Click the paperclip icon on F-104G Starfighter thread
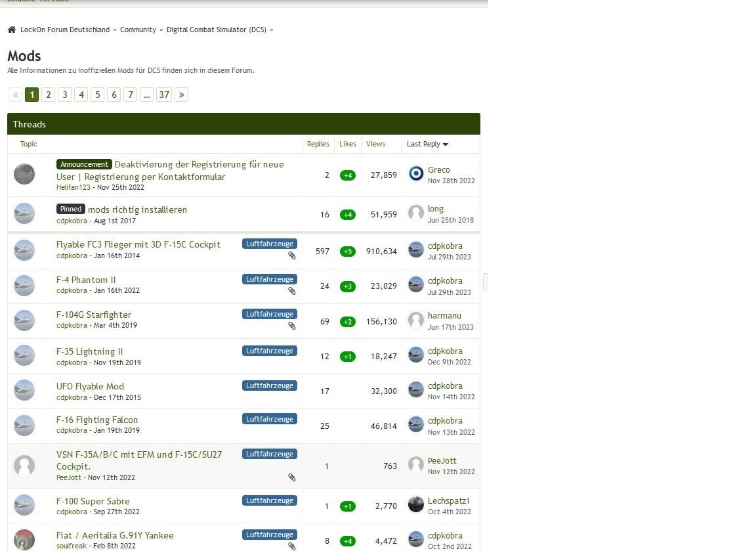The image size is (756, 551). point(291,326)
